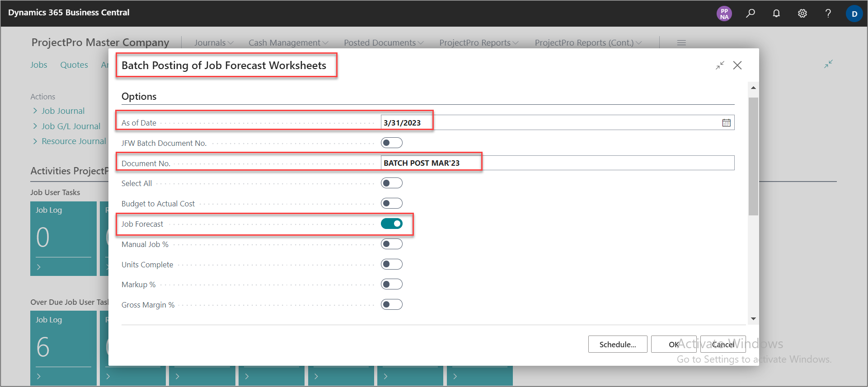Expand the Posted Documents dropdown
Image resolution: width=868 pixels, height=387 pixels.
click(x=384, y=43)
